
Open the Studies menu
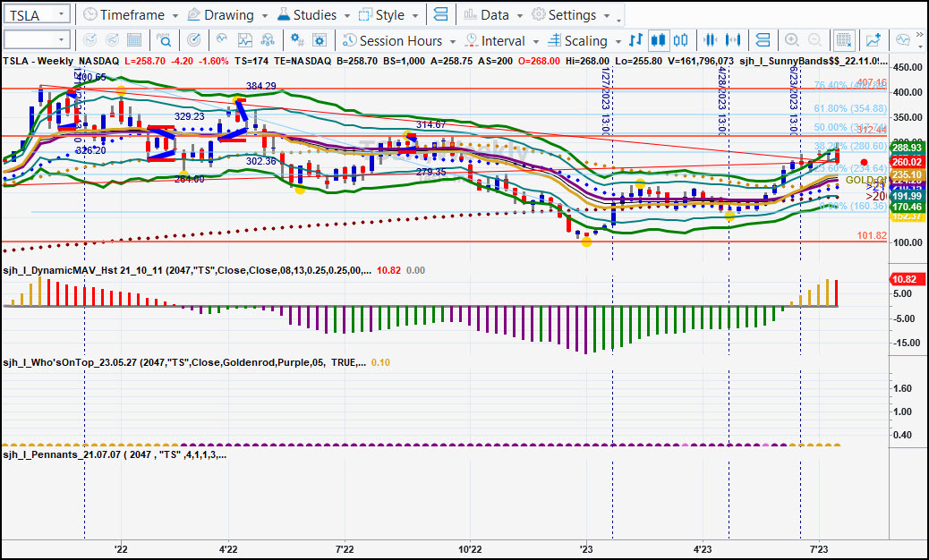(314, 15)
